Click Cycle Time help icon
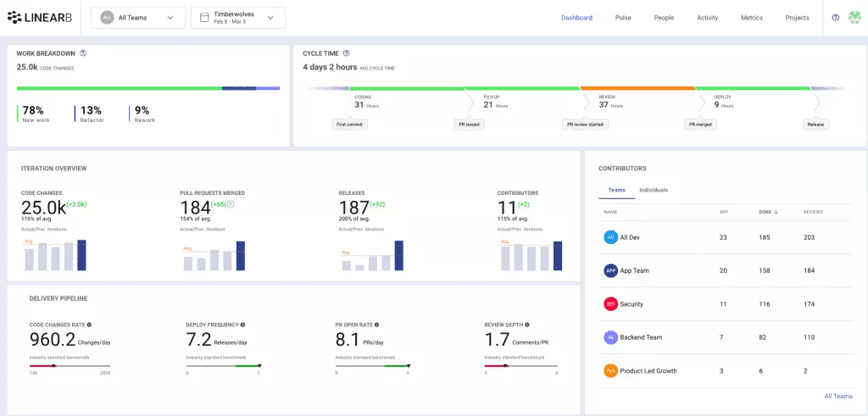 point(347,53)
